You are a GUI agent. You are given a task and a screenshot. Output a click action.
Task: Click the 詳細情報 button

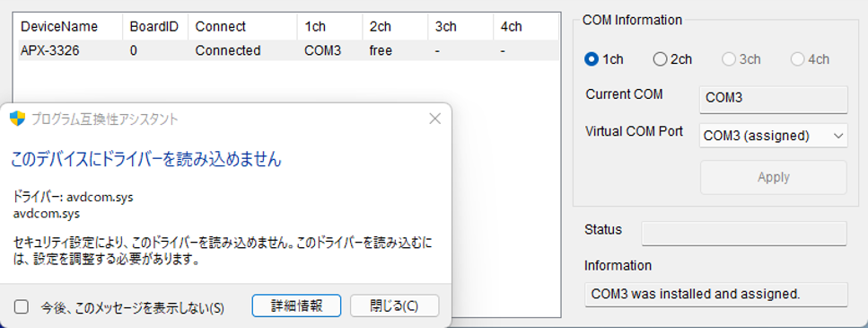(x=297, y=306)
